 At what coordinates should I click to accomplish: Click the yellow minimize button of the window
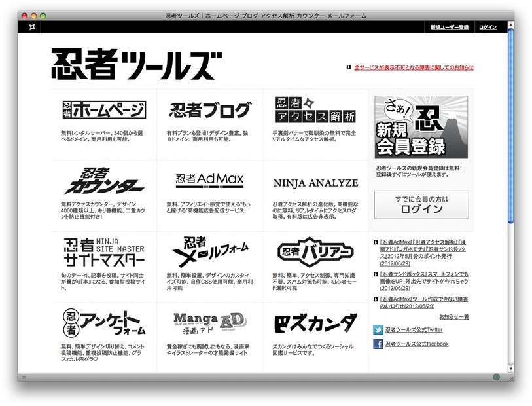click(x=33, y=16)
